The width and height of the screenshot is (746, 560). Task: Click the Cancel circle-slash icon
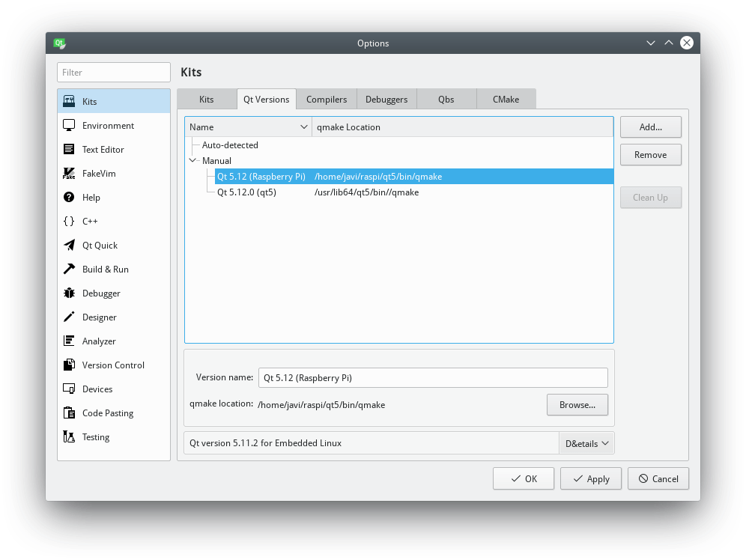tap(643, 478)
